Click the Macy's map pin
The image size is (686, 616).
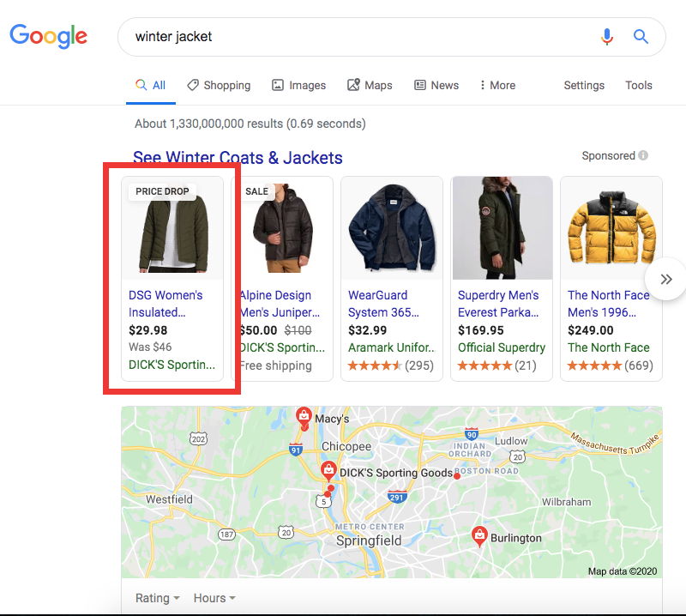304,416
